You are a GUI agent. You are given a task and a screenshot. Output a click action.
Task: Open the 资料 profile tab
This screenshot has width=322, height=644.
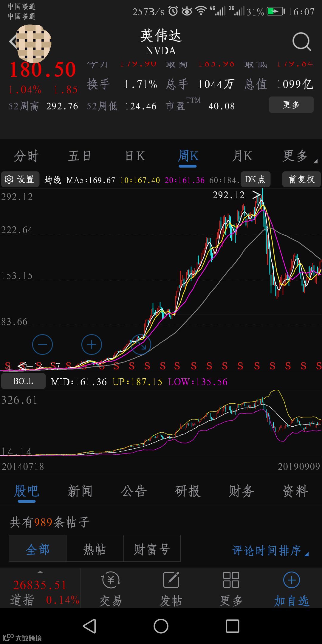click(x=295, y=491)
